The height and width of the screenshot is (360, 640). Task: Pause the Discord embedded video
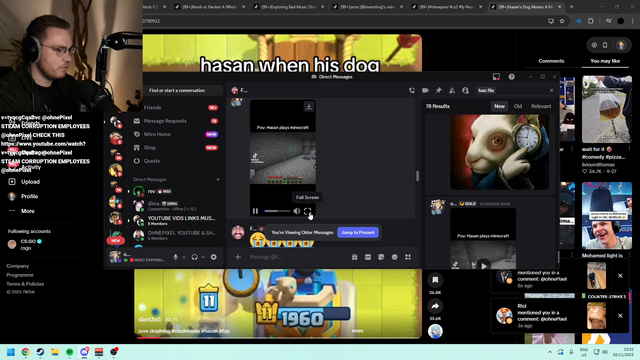[x=256, y=211]
